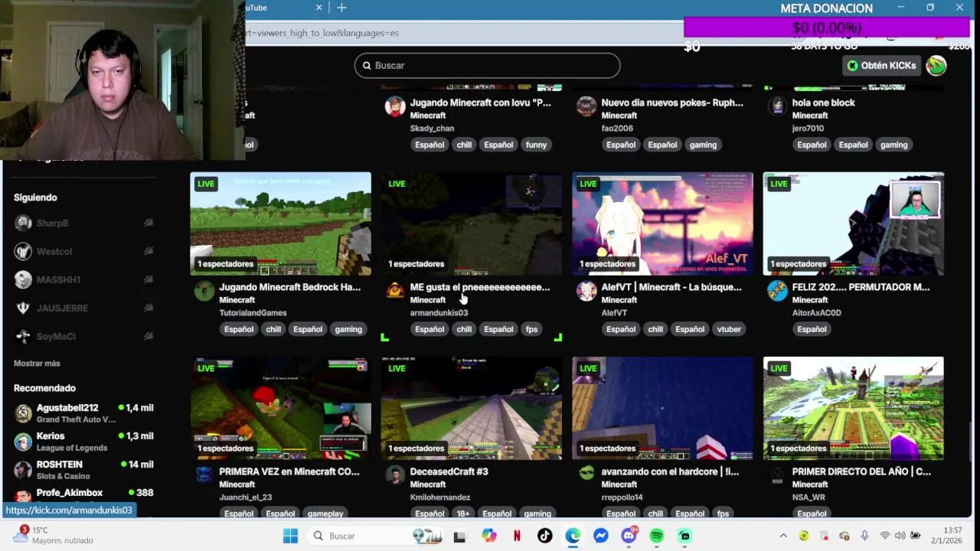
Task: Open the taskbar volume control
Action: point(900,536)
